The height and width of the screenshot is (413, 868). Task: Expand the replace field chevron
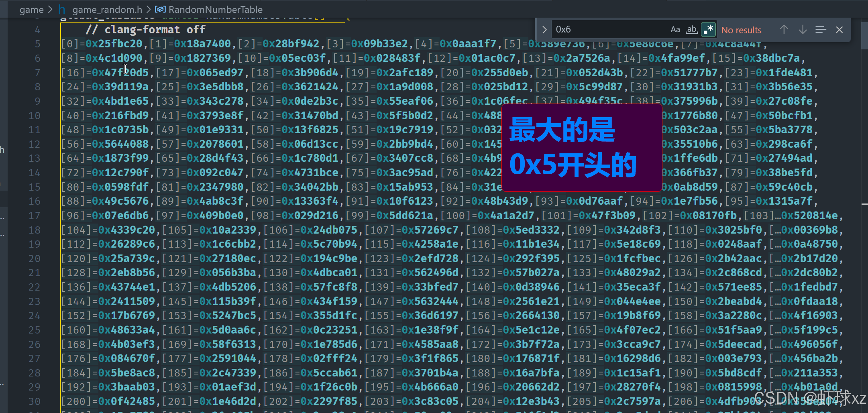click(544, 30)
